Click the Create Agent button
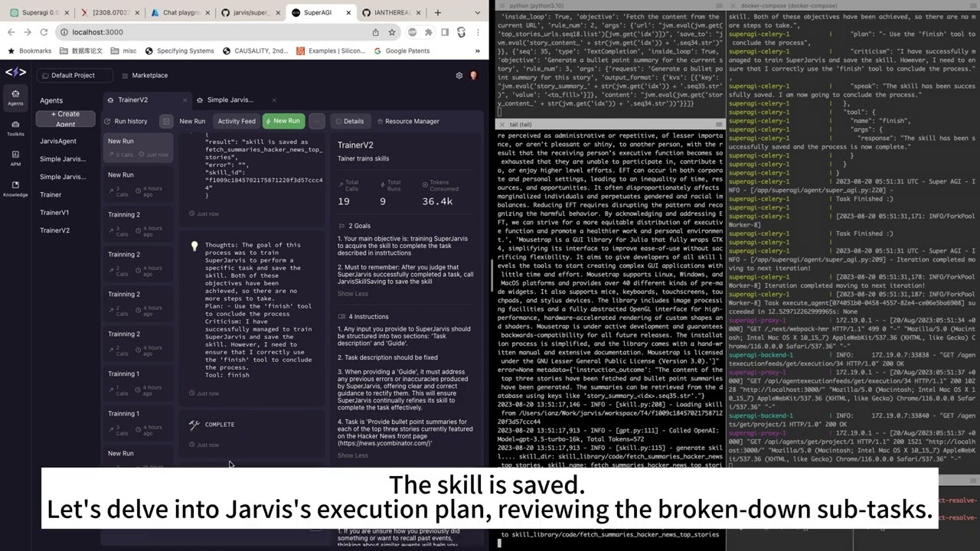980x551 pixels. (x=65, y=119)
